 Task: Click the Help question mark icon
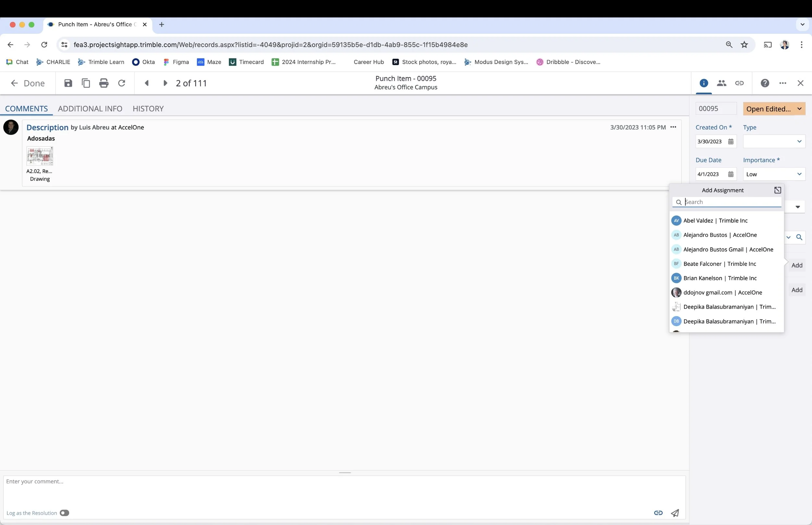click(765, 83)
